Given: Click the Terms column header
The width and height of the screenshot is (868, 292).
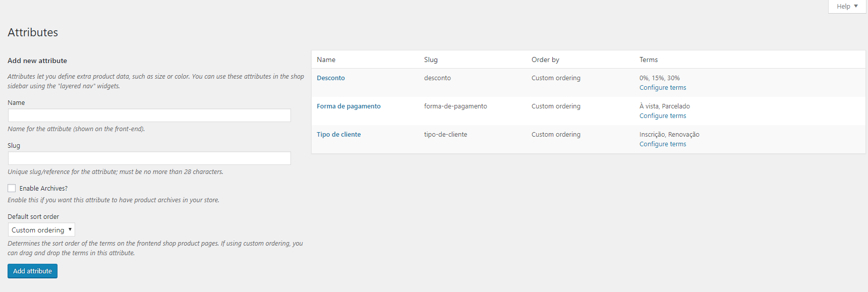Looking at the screenshot, I should (649, 60).
